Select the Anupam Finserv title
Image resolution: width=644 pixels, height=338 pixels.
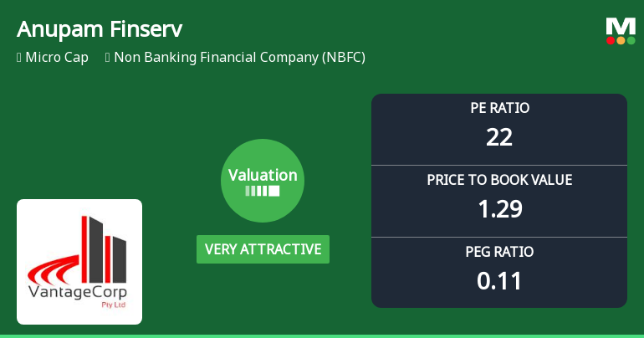[100, 28]
